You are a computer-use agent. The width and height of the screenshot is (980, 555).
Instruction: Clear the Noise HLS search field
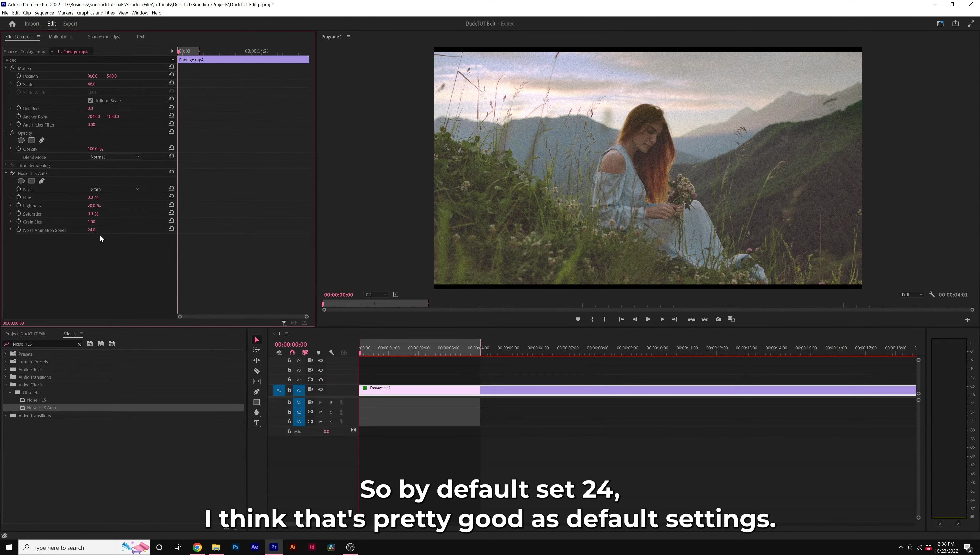(79, 344)
